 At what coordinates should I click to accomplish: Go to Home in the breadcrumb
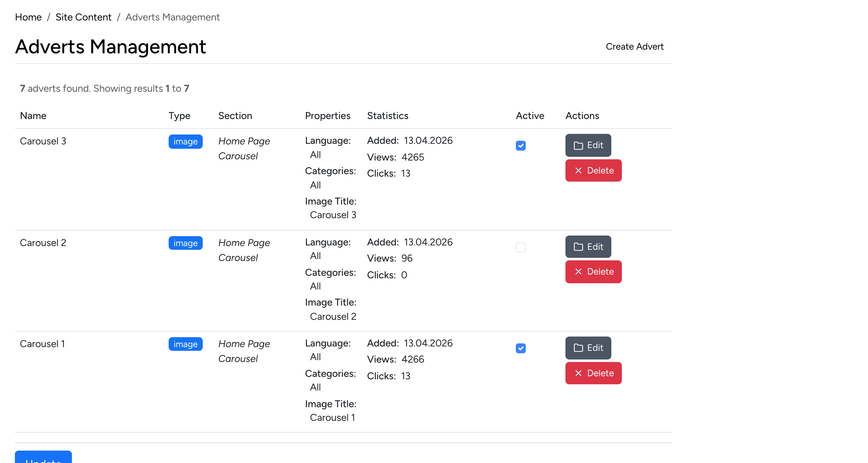click(28, 17)
